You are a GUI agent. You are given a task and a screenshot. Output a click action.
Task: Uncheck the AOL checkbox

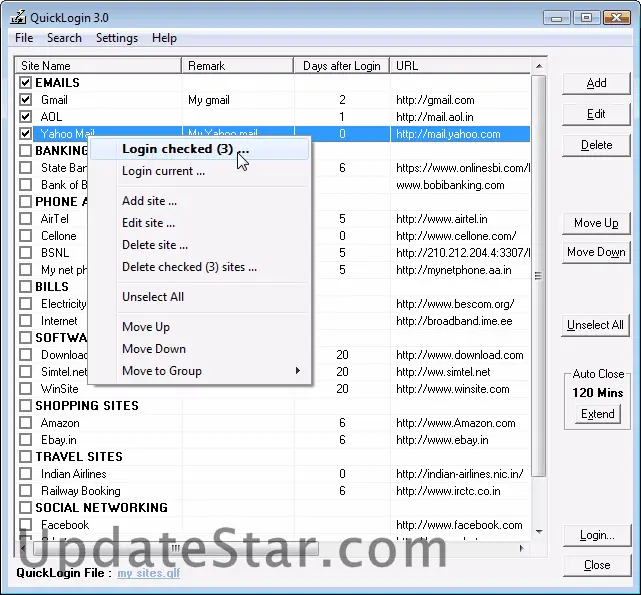[25, 117]
